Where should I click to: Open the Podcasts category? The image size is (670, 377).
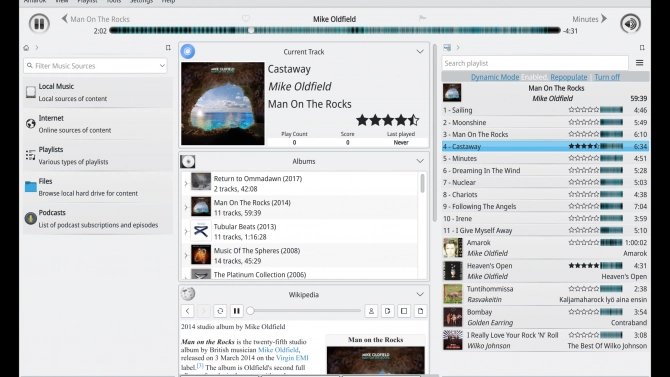pos(98,219)
